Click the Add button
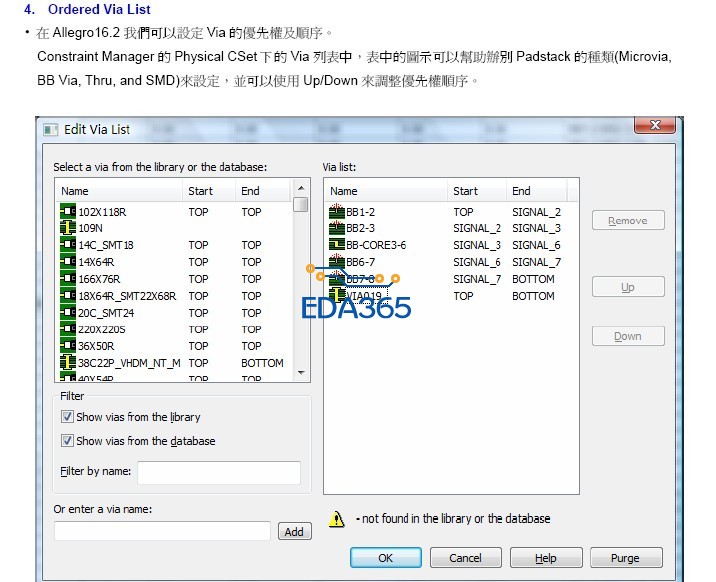 coord(295,531)
